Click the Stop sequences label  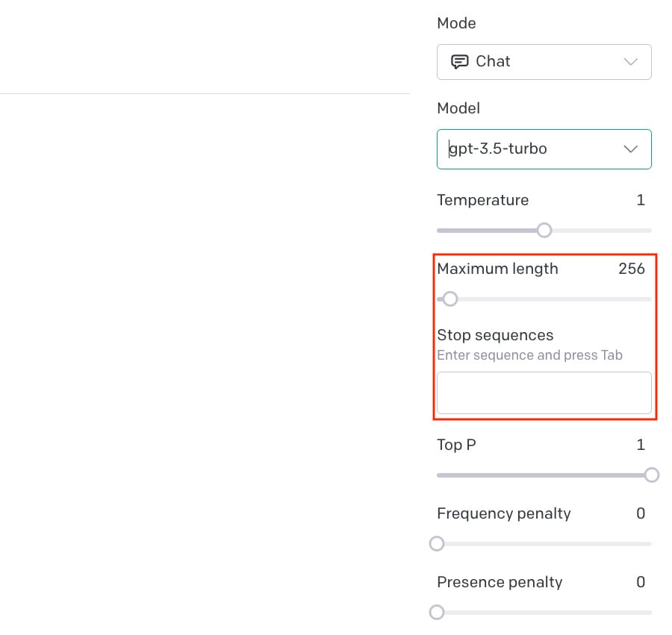[x=495, y=335]
